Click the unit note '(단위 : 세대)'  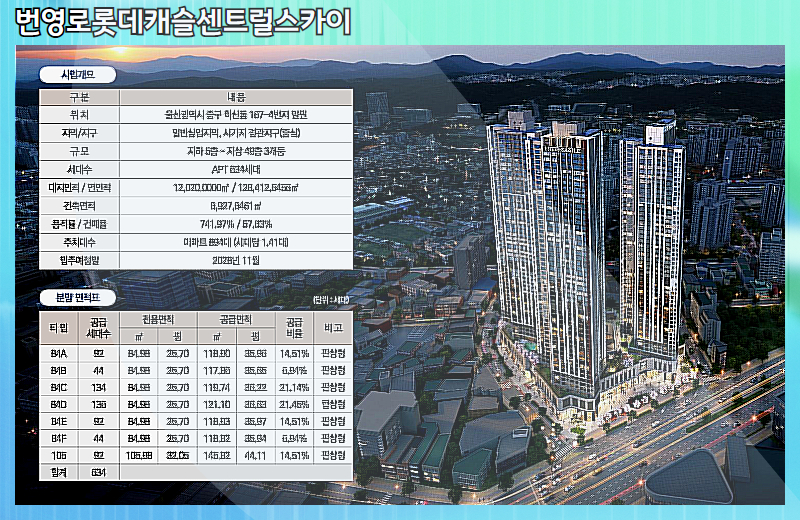[x=331, y=300]
